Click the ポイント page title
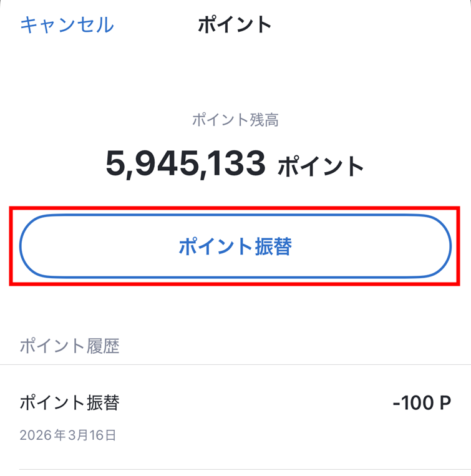 [x=235, y=25]
